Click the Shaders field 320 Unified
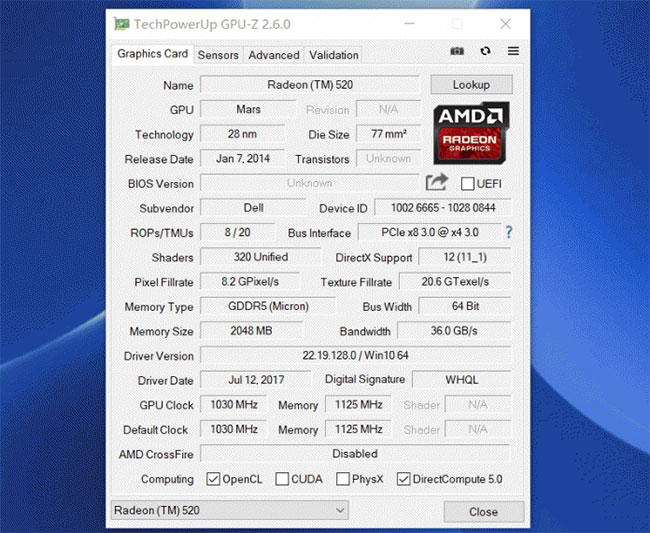 pyautogui.click(x=261, y=257)
